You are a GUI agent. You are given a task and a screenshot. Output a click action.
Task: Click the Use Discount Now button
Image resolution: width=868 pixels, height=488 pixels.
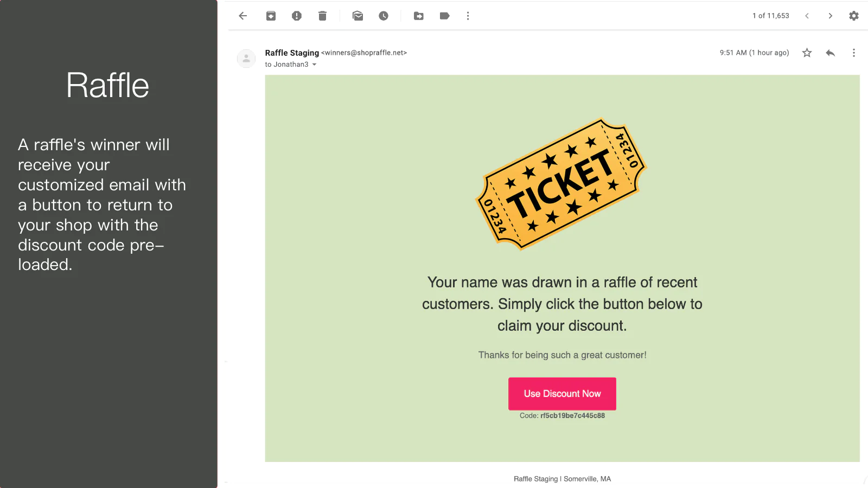562,394
